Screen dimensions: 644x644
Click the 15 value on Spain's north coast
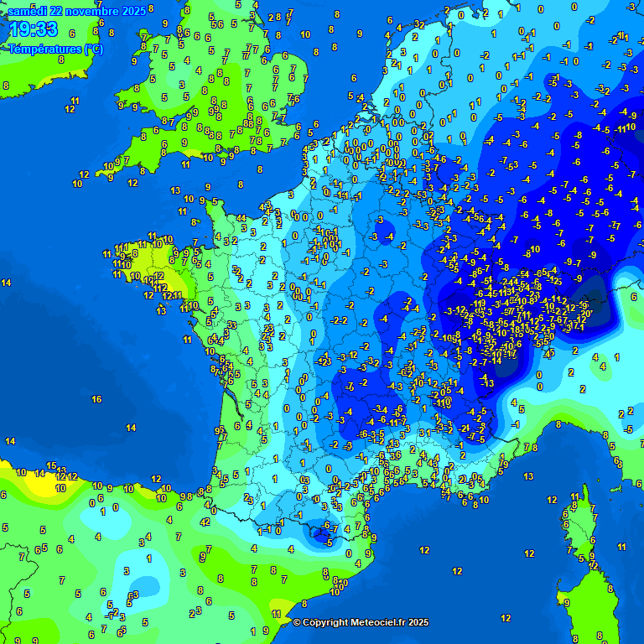51,466
